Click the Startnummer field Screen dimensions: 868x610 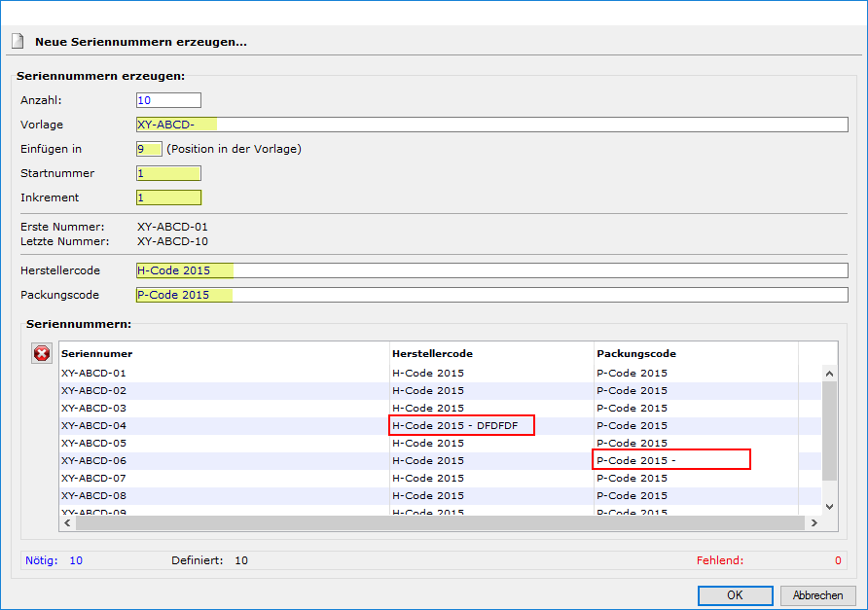point(168,173)
